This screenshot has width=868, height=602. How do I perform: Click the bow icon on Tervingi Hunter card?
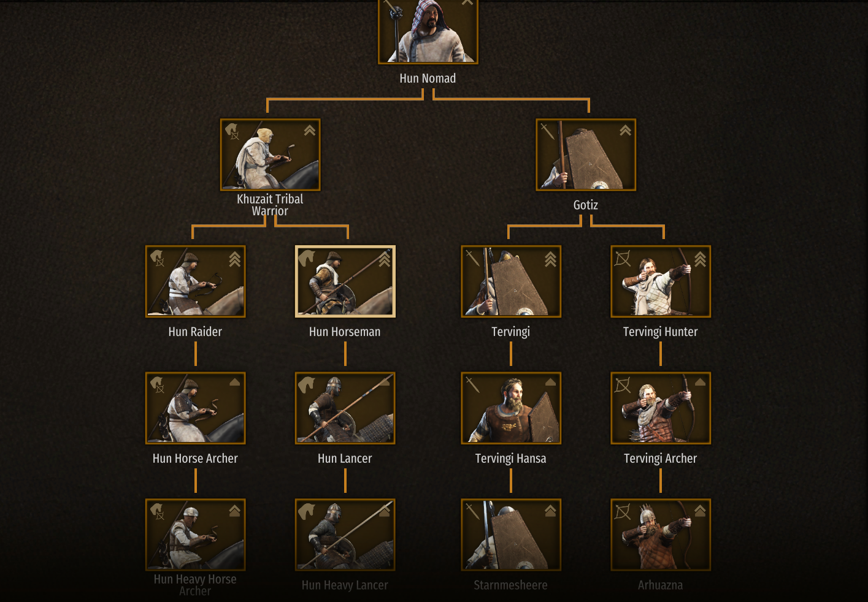[x=623, y=258]
